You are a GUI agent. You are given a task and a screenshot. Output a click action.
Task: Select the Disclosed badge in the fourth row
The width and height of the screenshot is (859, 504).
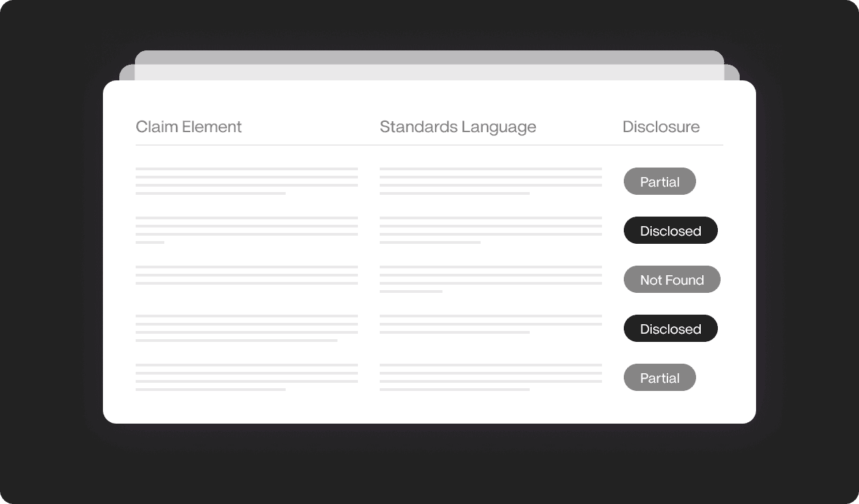click(x=671, y=328)
